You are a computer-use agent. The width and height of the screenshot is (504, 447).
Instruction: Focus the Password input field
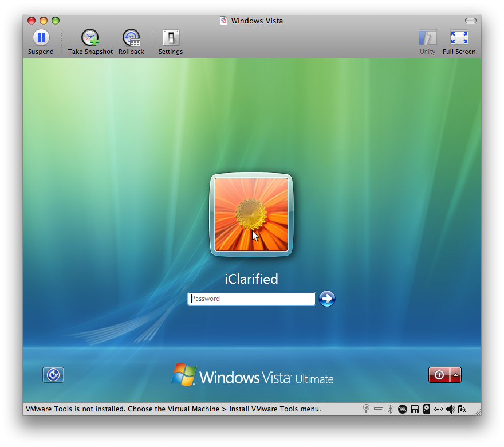coord(251,299)
